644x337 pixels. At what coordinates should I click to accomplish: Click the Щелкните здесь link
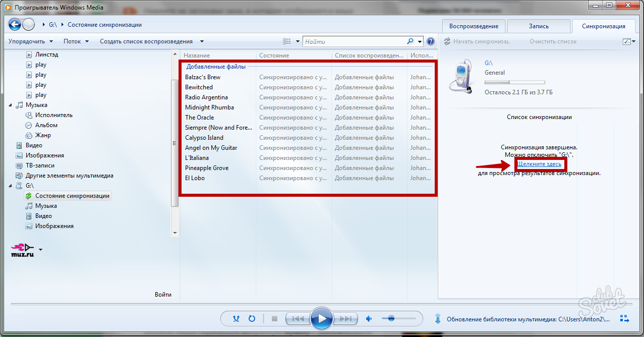(x=539, y=164)
